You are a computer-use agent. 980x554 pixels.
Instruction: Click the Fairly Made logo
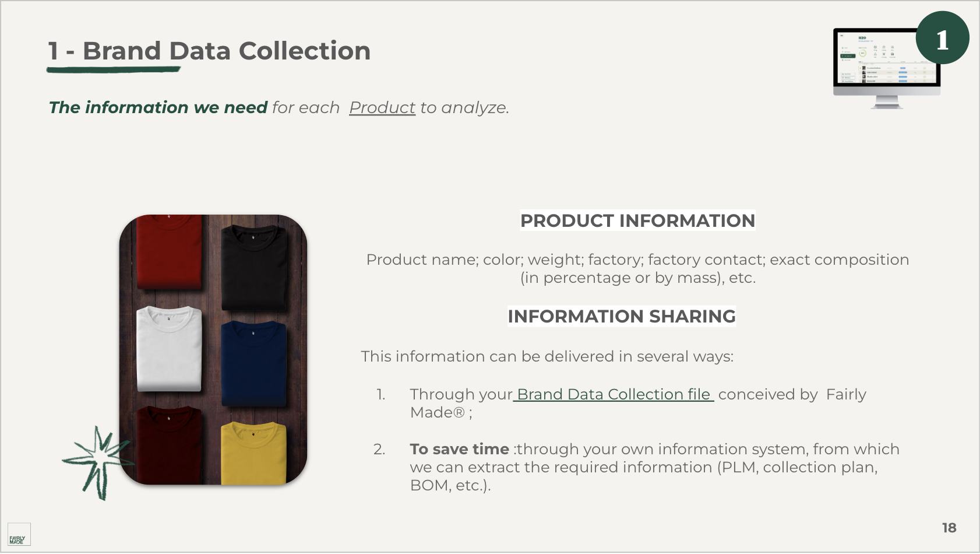[19, 534]
